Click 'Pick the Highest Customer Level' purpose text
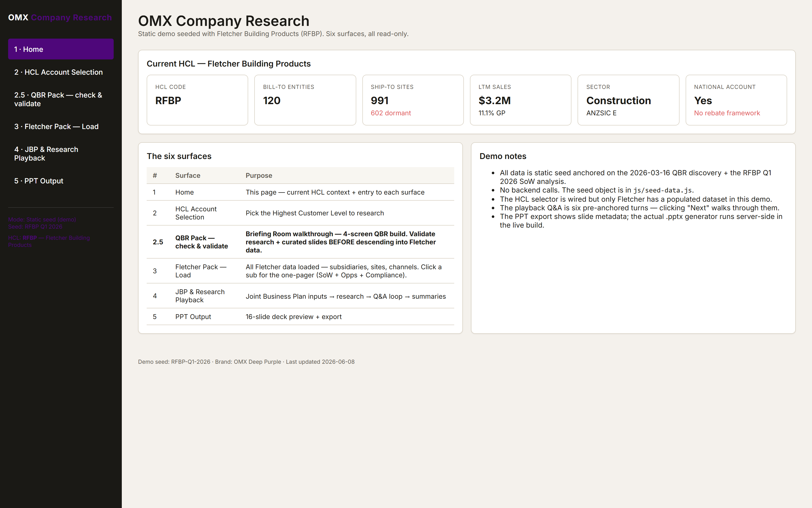 [x=314, y=213]
